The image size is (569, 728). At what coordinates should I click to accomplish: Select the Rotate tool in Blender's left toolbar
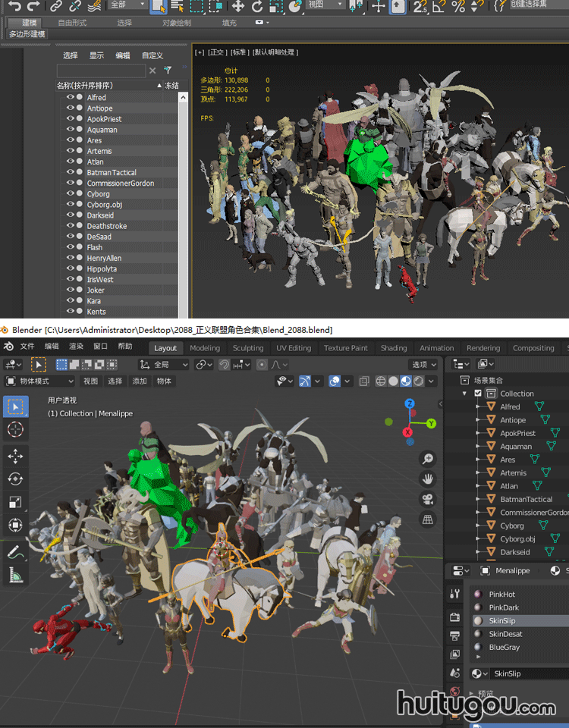pyautogui.click(x=15, y=479)
